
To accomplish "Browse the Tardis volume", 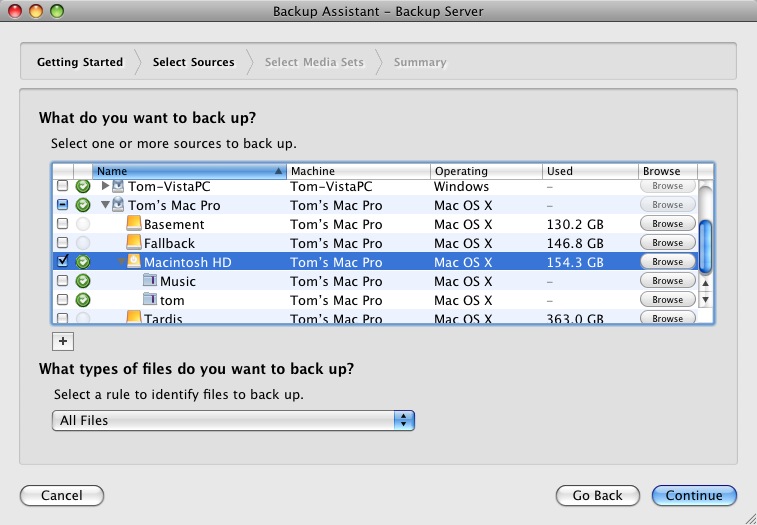I will pos(668,317).
